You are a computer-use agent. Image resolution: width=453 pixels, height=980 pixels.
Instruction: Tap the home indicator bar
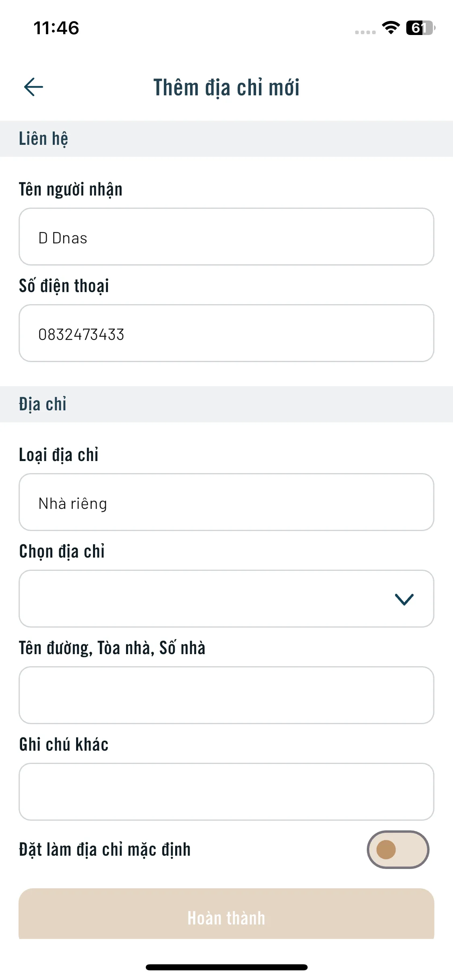point(226,967)
